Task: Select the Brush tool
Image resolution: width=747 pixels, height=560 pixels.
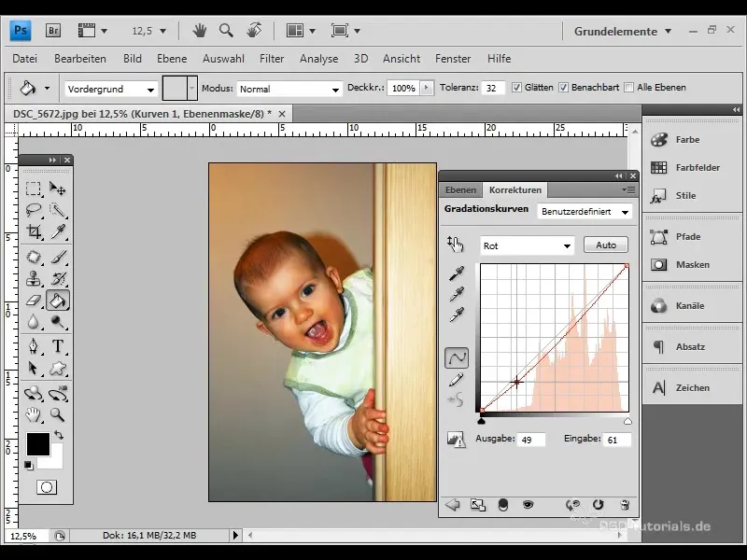Action: pos(58,258)
